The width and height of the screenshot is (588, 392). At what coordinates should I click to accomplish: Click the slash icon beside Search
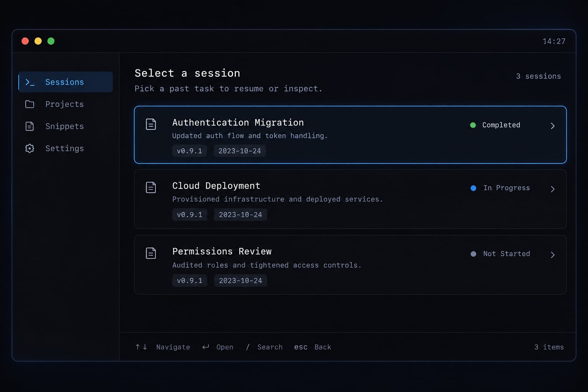248,347
